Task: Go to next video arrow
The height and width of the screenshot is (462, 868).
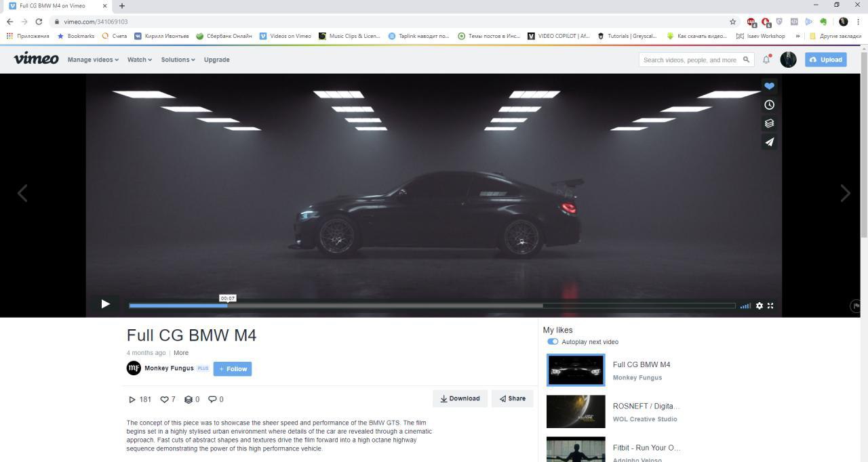Action: click(x=845, y=193)
